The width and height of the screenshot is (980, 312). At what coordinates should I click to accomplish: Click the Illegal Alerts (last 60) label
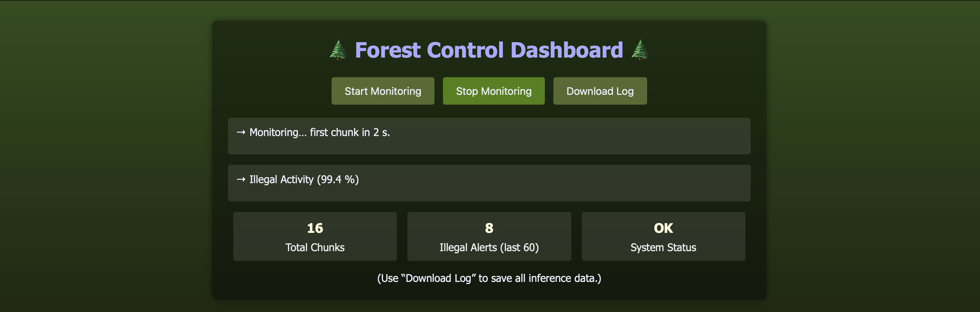489,248
